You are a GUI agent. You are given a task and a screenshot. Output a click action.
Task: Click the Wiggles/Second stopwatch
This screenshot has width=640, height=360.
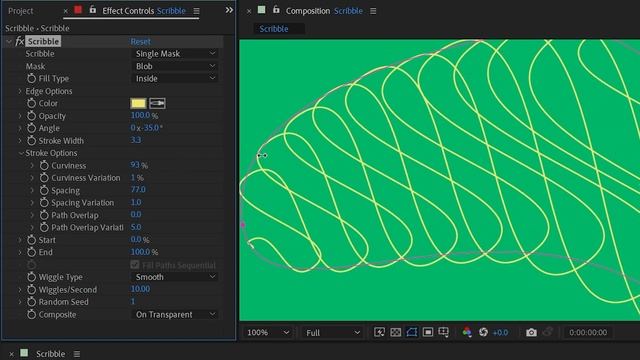pyautogui.click(x=31, y=289)
